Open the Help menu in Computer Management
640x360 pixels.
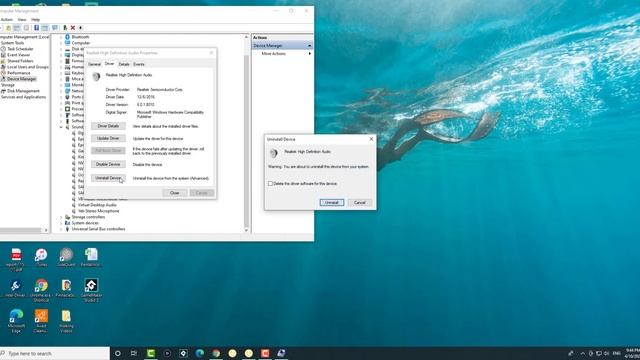pos(36,20)
